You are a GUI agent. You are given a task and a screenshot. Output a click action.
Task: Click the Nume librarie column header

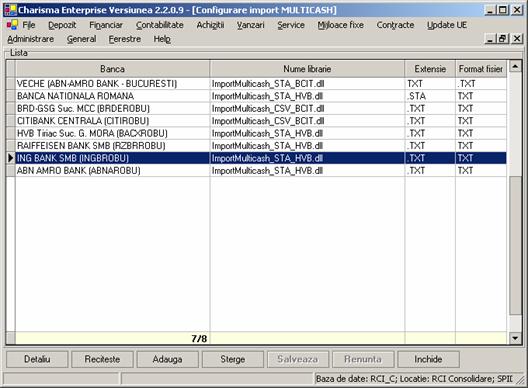(x=307, y=69)
